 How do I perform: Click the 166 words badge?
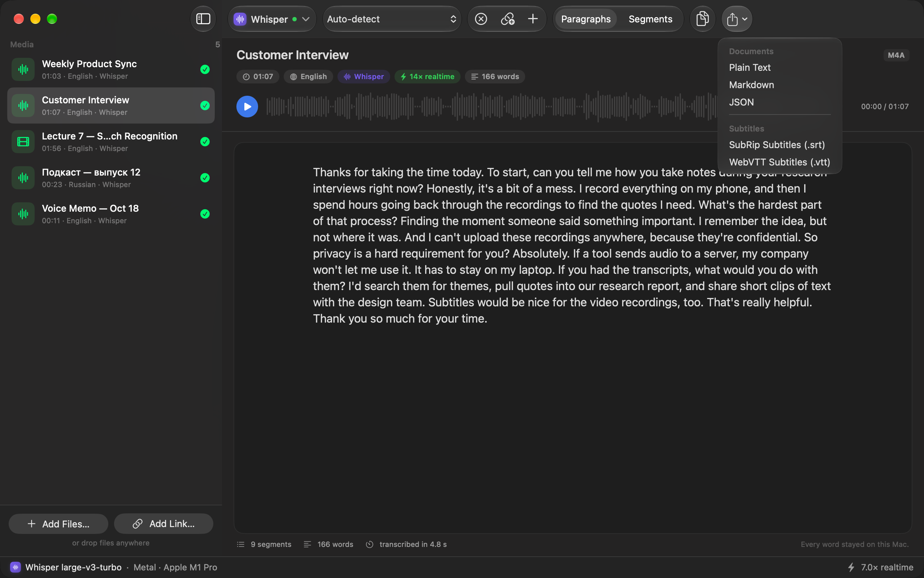tap(494, 77)
